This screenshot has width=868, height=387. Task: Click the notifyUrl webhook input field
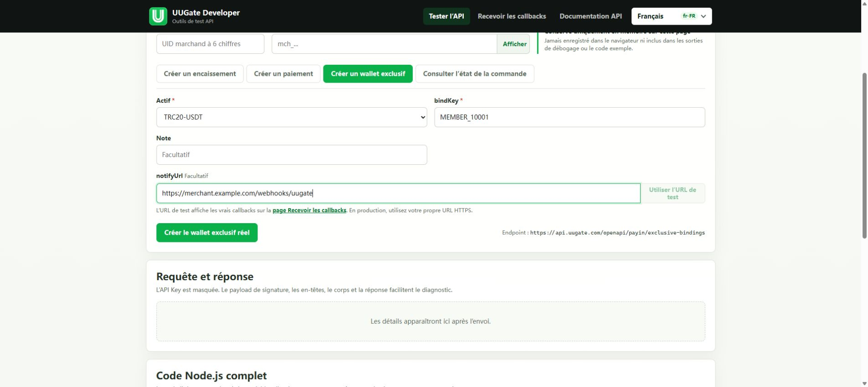(398, 193)
